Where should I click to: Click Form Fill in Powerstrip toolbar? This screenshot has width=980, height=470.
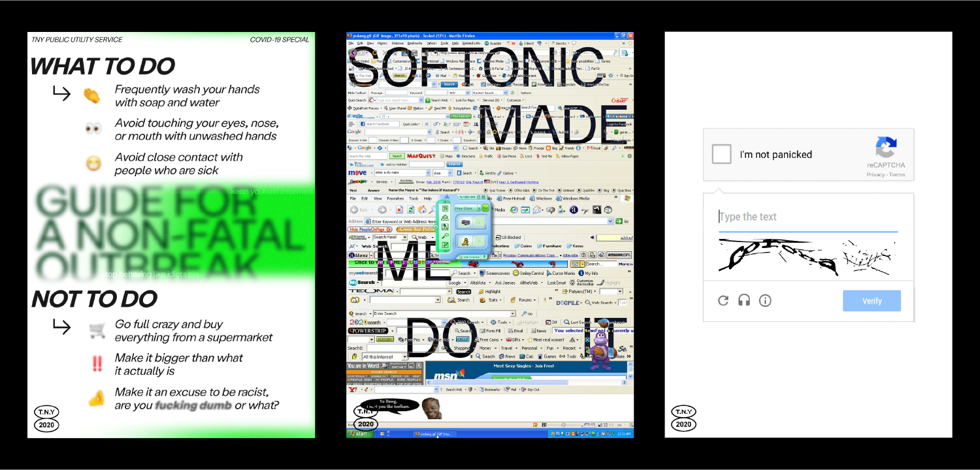(490, 331)
